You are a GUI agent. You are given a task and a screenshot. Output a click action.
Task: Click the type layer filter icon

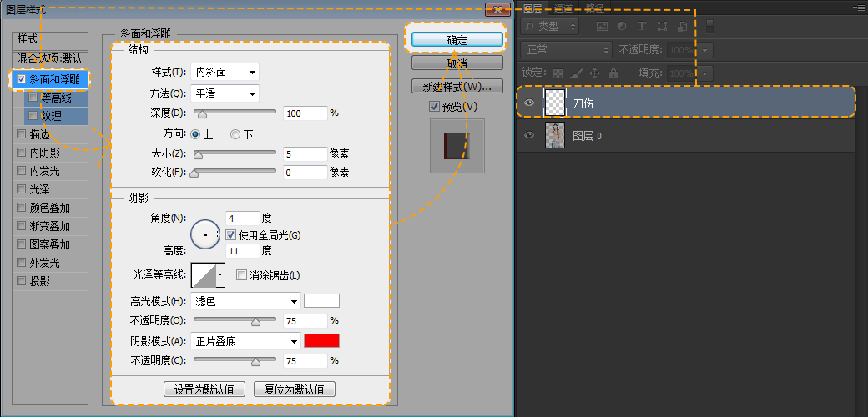(x=642, y=27)
